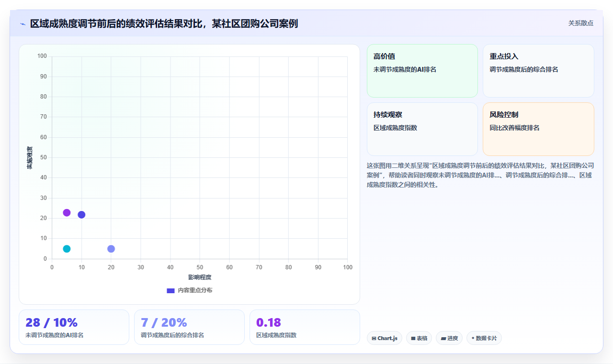Click the description paragraph starting 这张图用二维关系
Image resolution: width=613 pixels, height=364 pixels.
coord(480,175)
